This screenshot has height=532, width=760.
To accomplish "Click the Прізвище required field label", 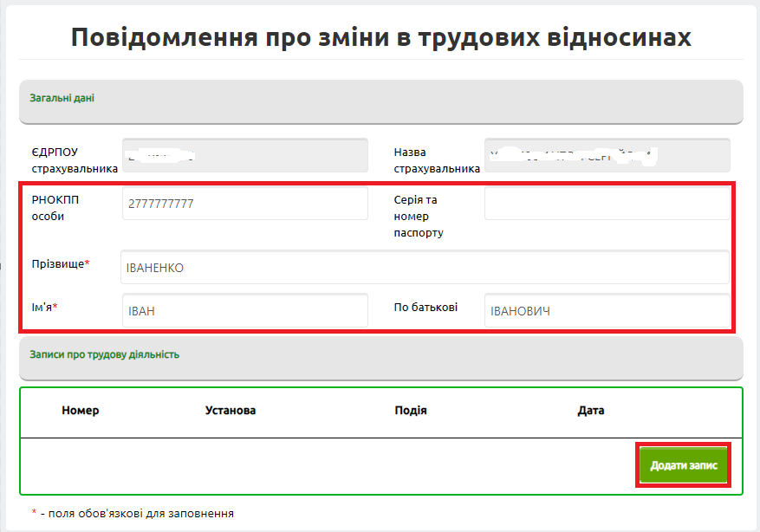I will pyautogui.click(x=60, y=264).
